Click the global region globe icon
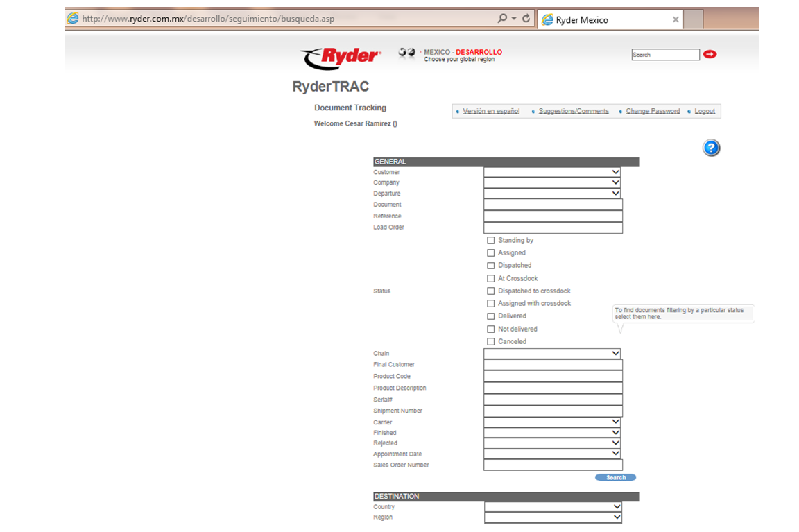The image size is (799, 532). point(406,53)
